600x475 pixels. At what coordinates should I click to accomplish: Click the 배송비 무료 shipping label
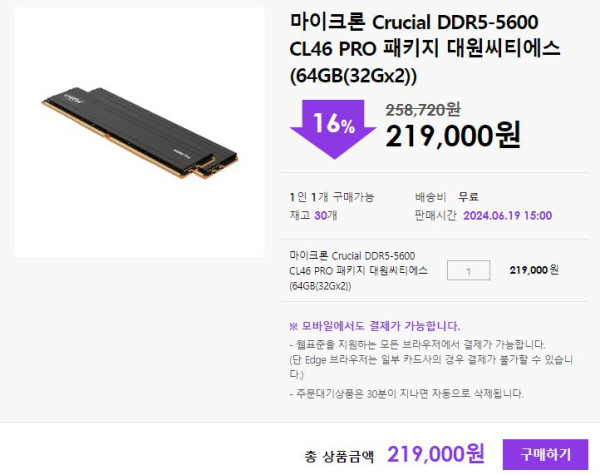tap(447, 197)
